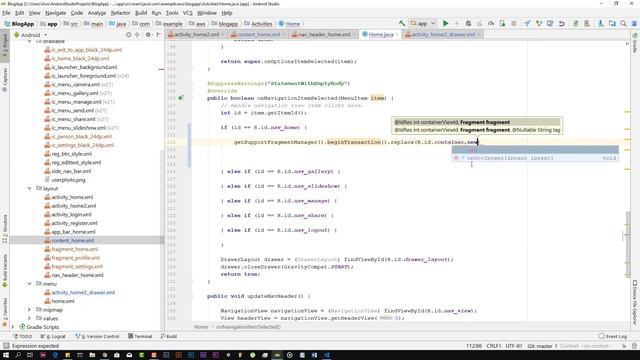Open the Structure tool window side tab
The width and height of the screenshot is (640, 360).
[5, 229]
